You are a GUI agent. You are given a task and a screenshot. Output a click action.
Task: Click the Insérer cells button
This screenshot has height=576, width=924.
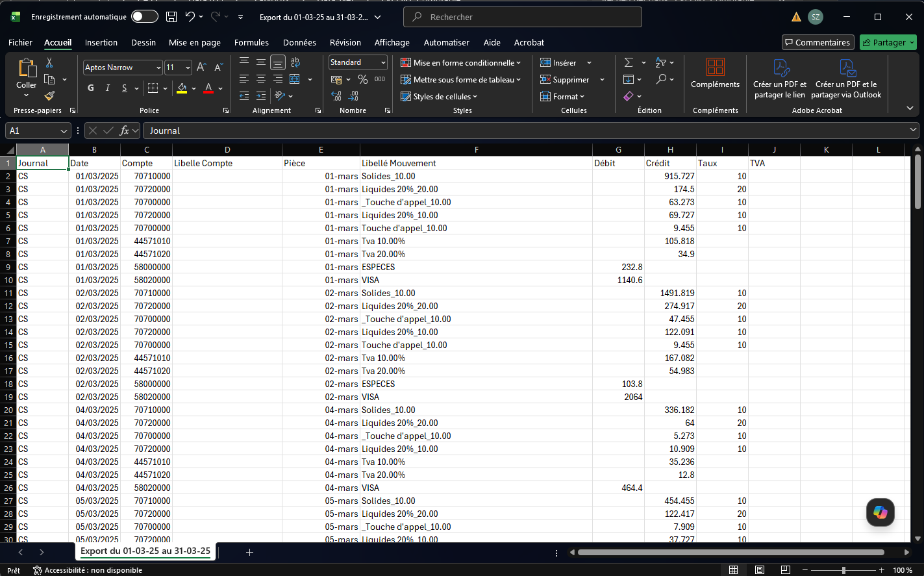[558, 62]
